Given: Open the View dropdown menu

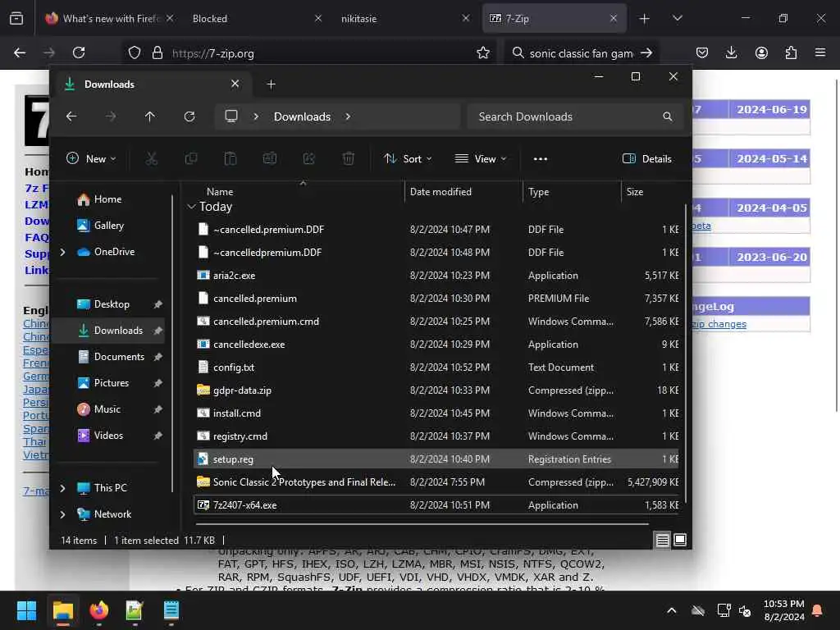Looking at the screenshot, I should tap(481, 158).
